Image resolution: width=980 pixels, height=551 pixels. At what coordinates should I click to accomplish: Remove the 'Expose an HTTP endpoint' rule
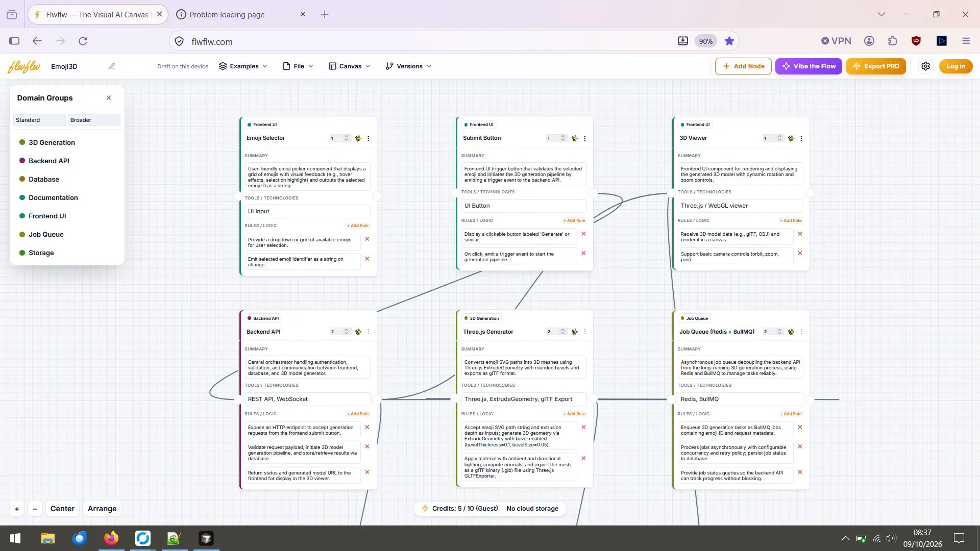367,427
